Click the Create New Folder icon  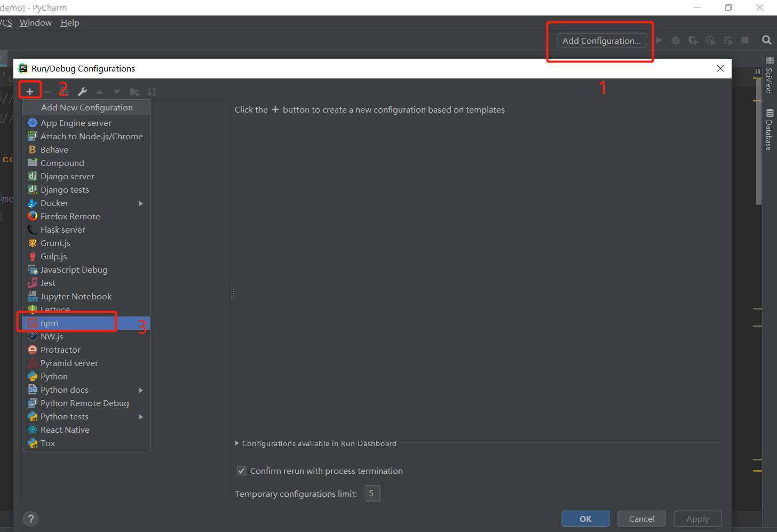(x=134, y=92)
